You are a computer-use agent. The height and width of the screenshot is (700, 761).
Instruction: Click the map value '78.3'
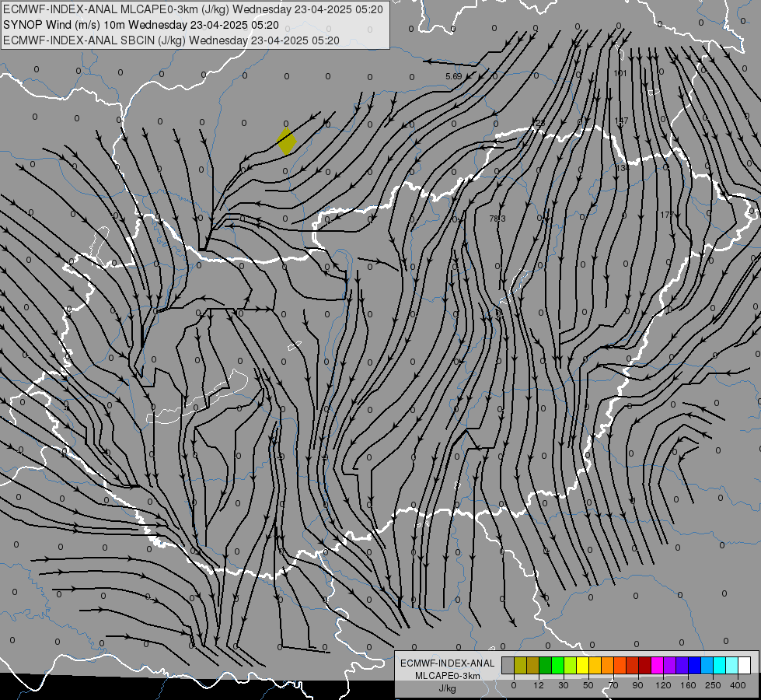(x=497, y=219)
